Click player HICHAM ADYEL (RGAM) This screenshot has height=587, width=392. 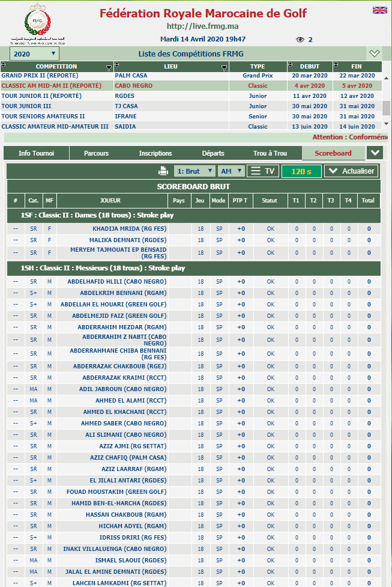(x=133, y=526)
